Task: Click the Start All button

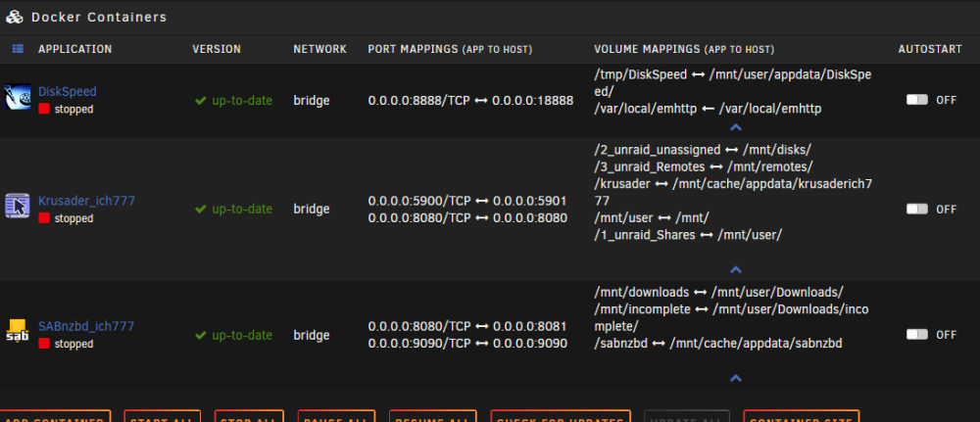Action: (x=162, y=416)
